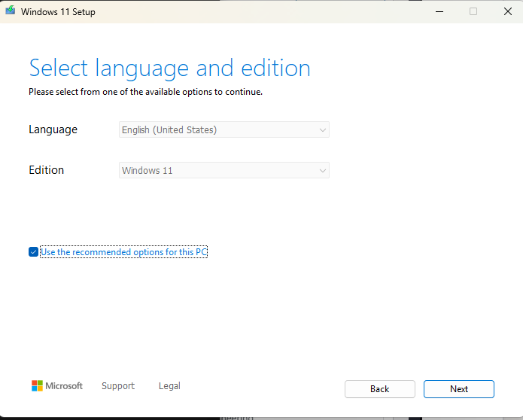523x420 pixels.
Task: Click the Windows 11 Setup title bar icon
Action: 11,11
